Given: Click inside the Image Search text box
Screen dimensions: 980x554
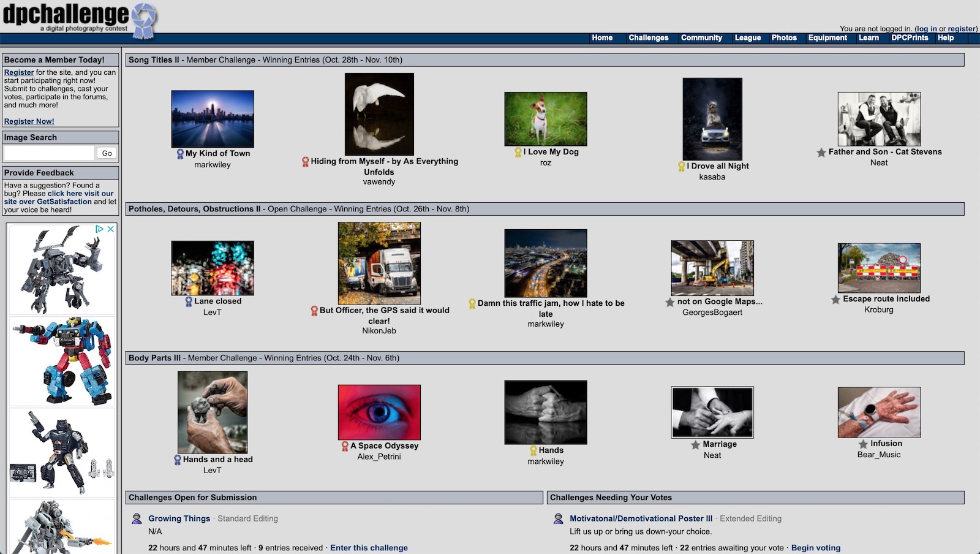Looking at the screenshot, I should [49, 153].
